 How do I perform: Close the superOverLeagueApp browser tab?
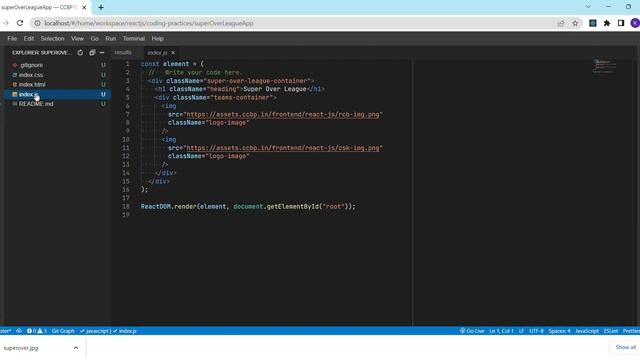click(84, 7)
